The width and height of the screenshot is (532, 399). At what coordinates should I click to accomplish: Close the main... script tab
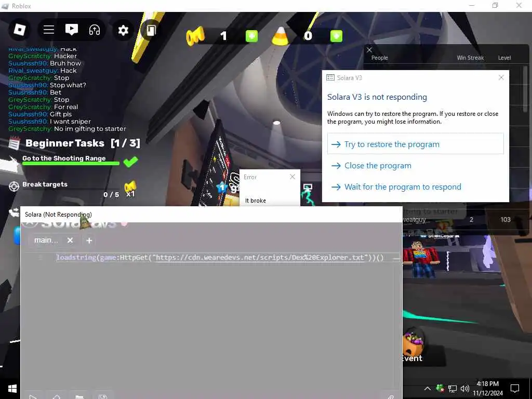[70, 240]
